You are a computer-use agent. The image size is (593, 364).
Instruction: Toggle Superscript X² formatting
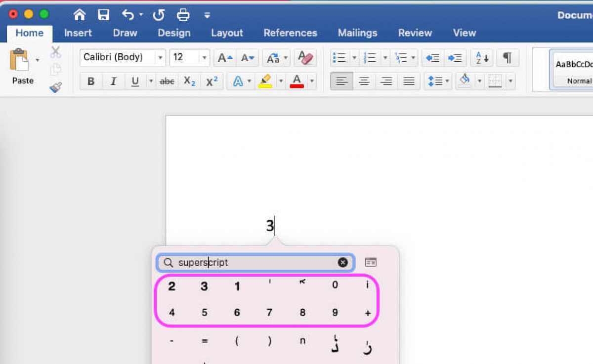[212, 81]
